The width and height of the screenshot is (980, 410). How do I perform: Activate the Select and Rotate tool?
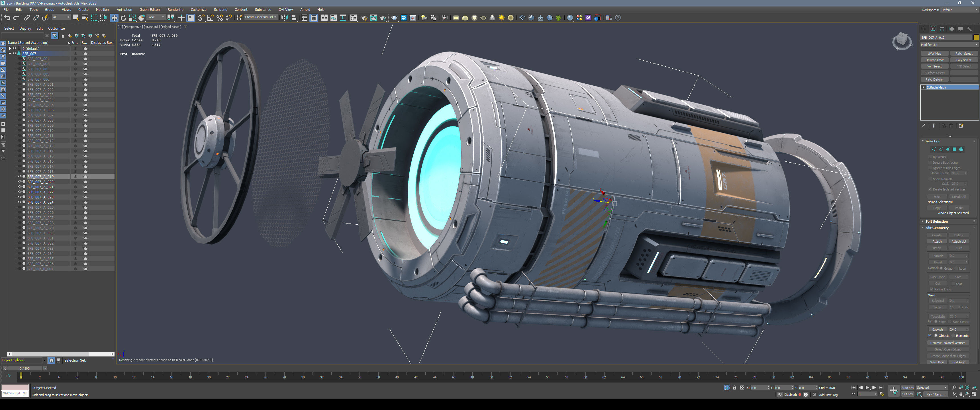[x=123, y=17]
